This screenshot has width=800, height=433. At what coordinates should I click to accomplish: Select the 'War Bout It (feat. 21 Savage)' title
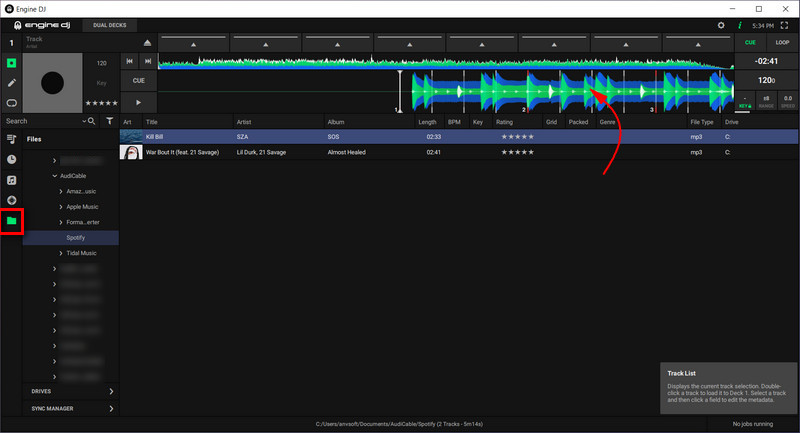point(182,152)
